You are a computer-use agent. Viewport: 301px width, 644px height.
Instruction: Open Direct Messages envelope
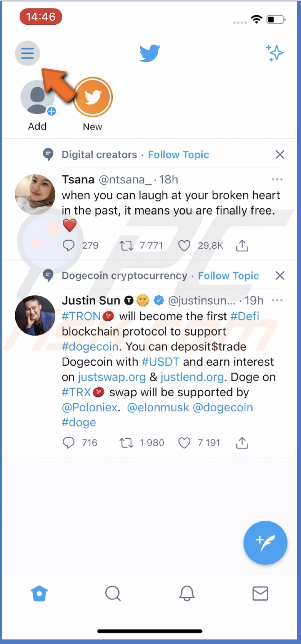(260, 593)
